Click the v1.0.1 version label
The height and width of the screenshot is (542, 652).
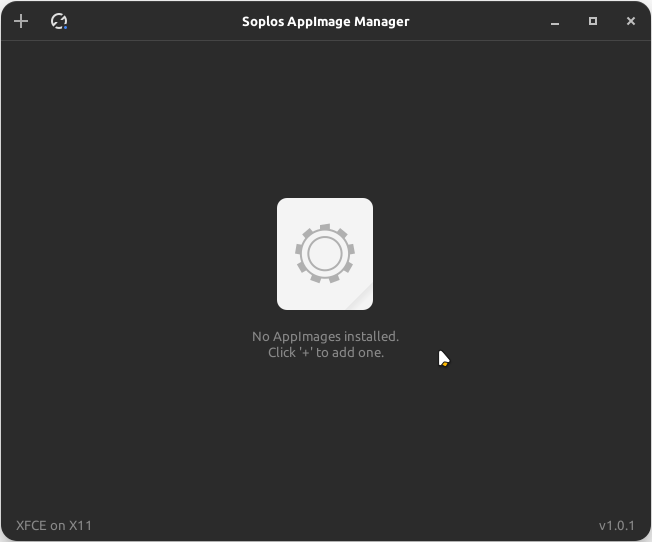(617, 526)
